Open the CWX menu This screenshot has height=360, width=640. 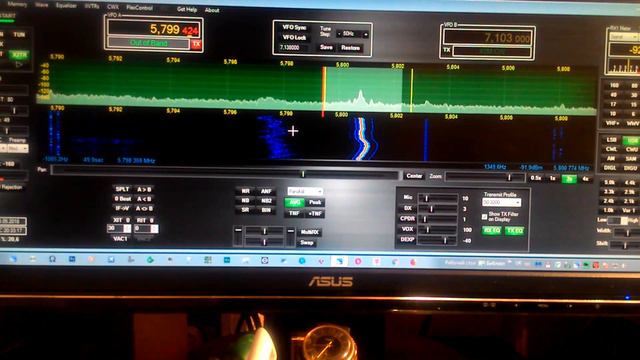(113, 7)
